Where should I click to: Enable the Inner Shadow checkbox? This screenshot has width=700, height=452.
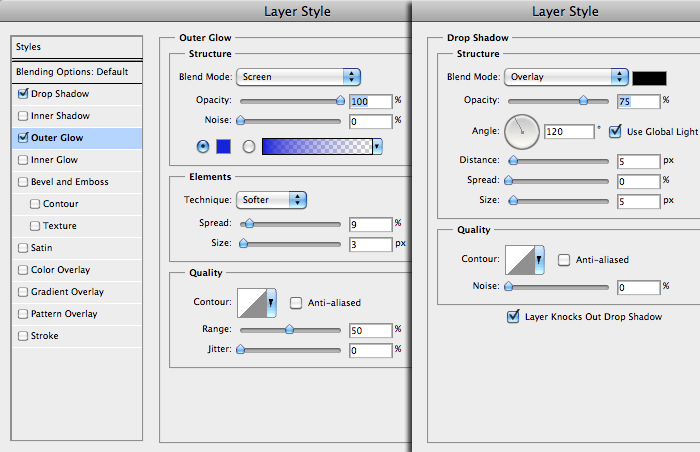[x=23, y=116]
